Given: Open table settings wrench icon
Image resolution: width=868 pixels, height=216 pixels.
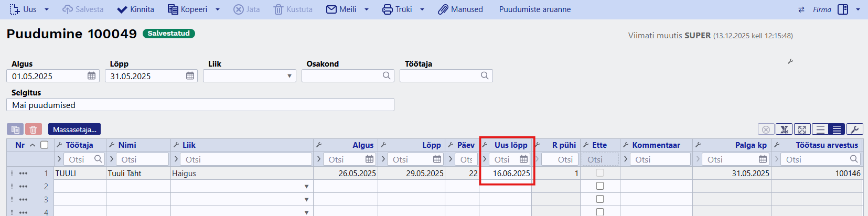Looking at the screenshot, I should tap(855, 129).
